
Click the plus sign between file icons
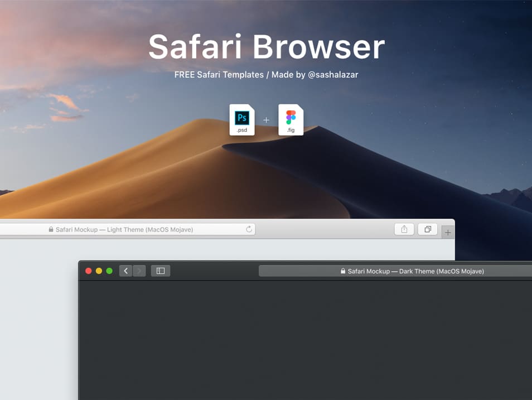(x=266, y=119)
